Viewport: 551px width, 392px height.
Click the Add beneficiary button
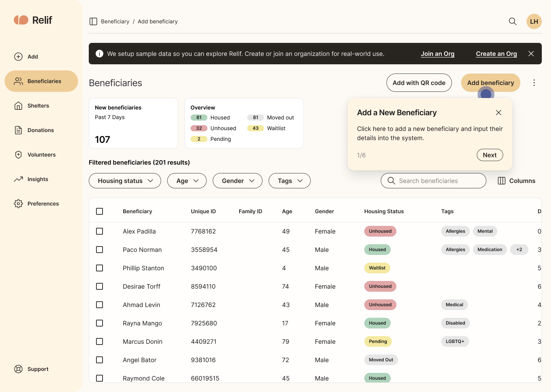coord(491,83)
